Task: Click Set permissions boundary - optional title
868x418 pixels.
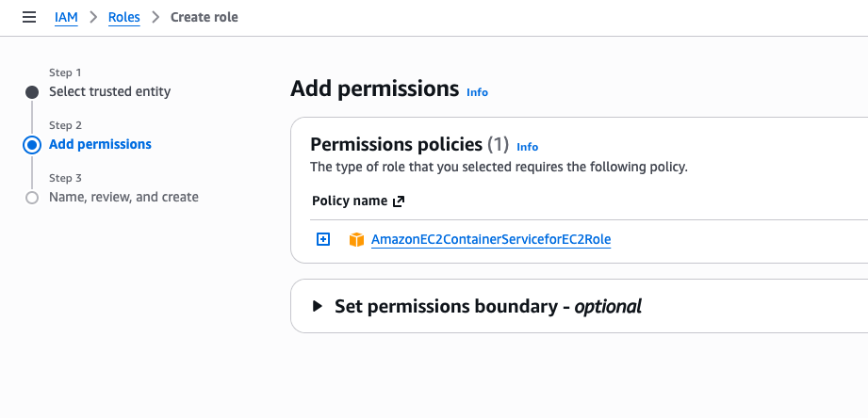Action: point(488,306)
